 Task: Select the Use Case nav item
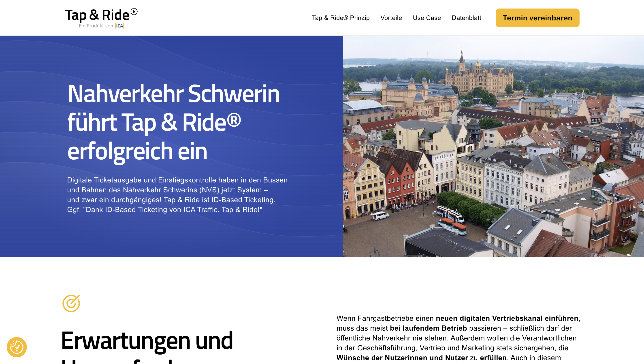coord(426,18)
